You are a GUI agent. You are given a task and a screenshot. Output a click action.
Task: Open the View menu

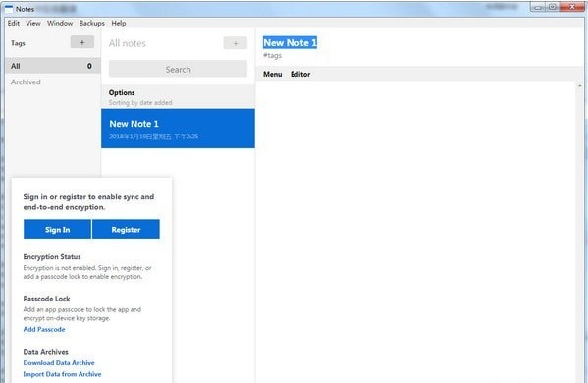point(33,23)
